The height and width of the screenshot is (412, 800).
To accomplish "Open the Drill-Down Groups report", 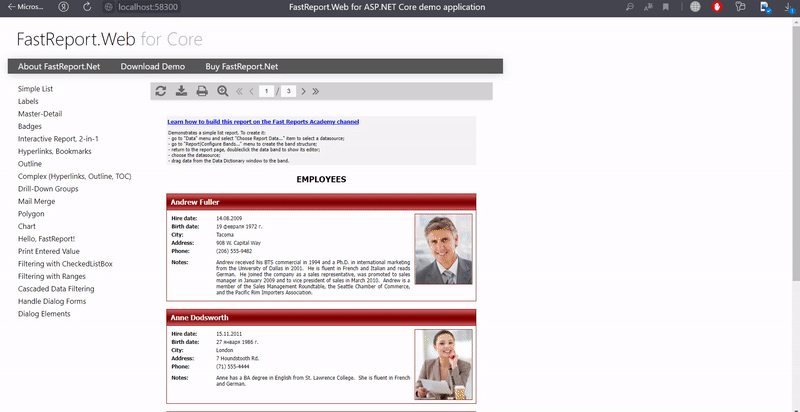I will [48, 189].
